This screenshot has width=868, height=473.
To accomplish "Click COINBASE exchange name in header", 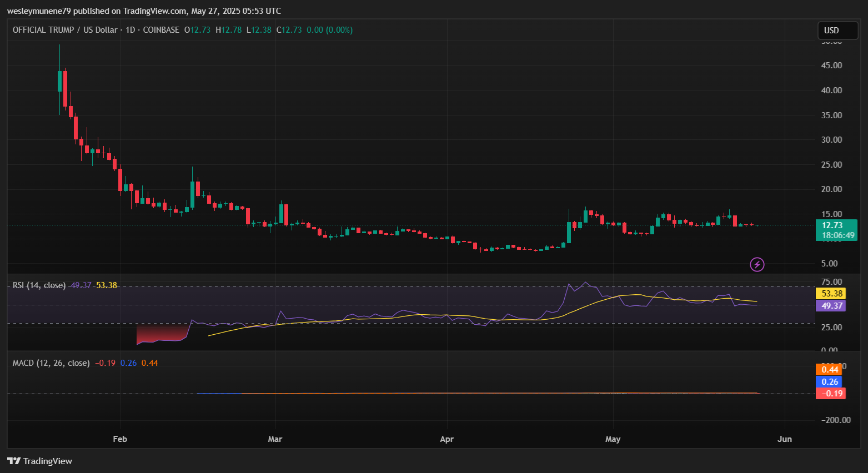I will coord(161,30).
